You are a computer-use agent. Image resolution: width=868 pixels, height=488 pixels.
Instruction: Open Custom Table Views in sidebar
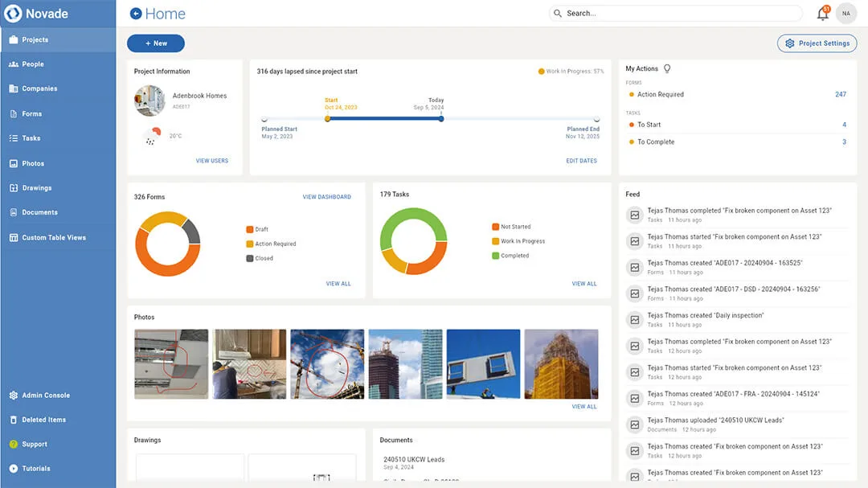pos(53,238)
